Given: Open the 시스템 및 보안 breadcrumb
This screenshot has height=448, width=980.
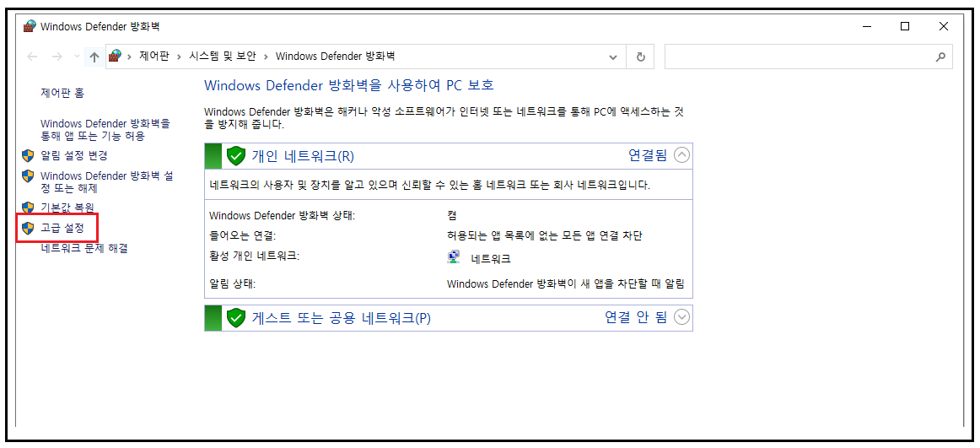Looking at the screenshot, I should [223, 57].
